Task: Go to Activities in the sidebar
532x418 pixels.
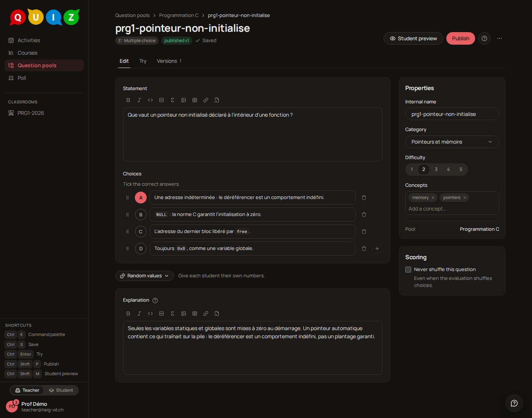Action: (44, 40)
